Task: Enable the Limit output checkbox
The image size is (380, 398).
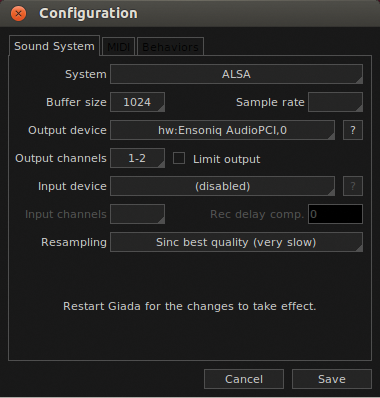Action: [179, 158]
